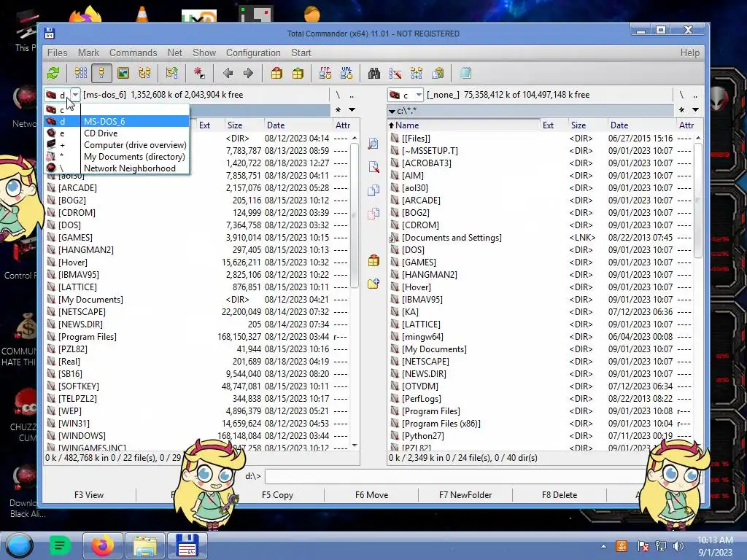Expand the c:\*.* path dropdown arrow
747x560 pixels.
(392, 111)
